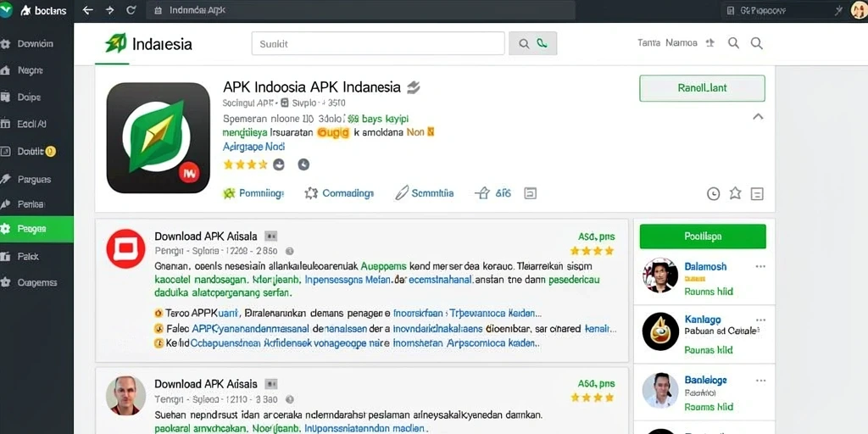Open the Tanta Namoa header link
The width and height of the screenshot is (868, 434).
667,42
